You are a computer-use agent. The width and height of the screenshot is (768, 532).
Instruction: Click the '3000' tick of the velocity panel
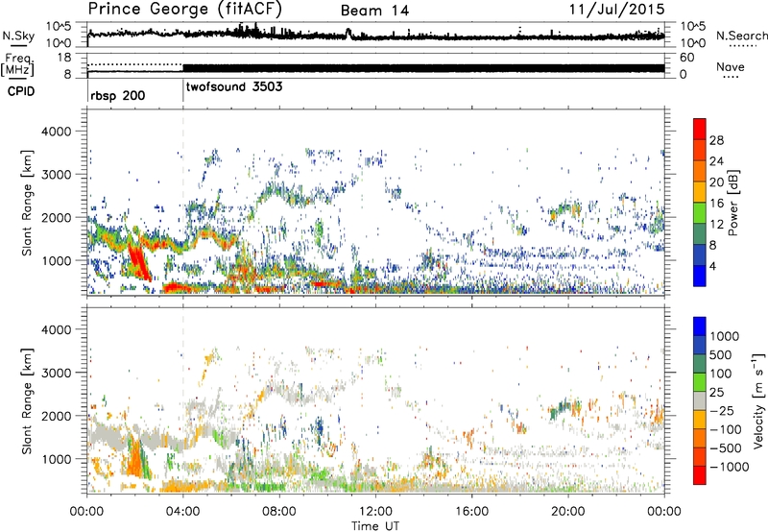point(56,373)
